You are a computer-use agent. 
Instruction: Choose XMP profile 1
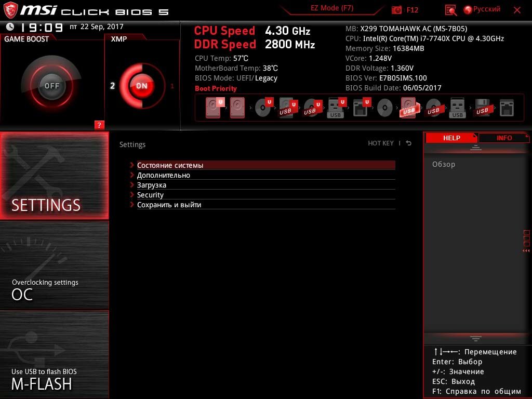point(172,86)
